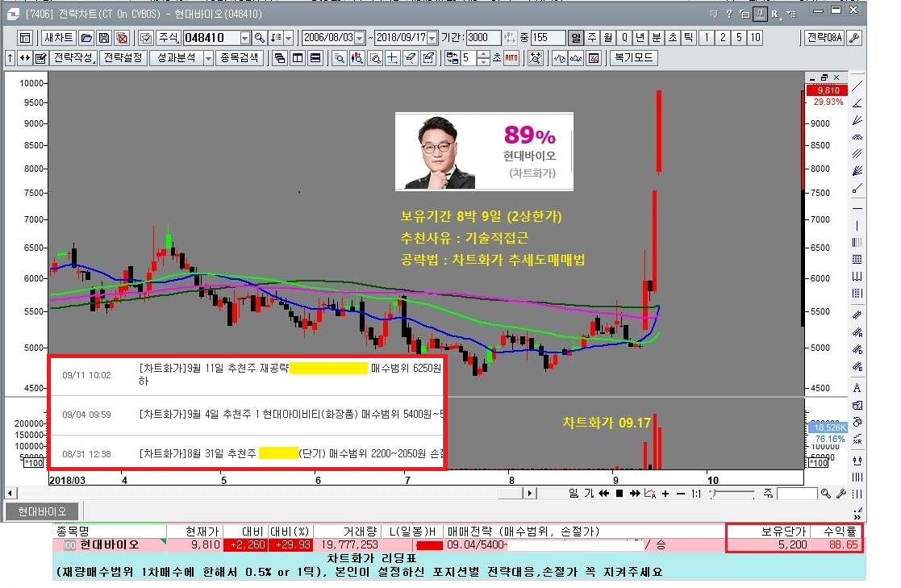Select the arc drawing tool
Screen dimensions: 901x588
point(857,137)
